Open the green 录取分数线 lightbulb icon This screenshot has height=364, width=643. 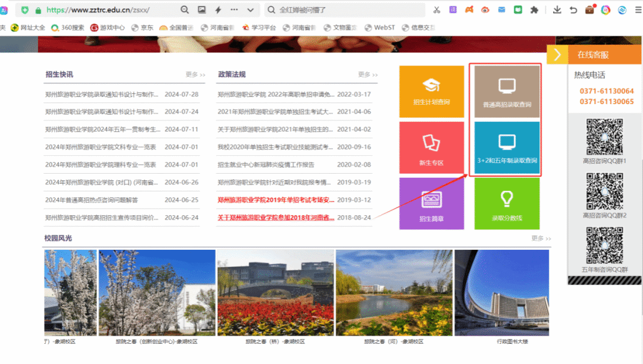[x=506, y=203]
